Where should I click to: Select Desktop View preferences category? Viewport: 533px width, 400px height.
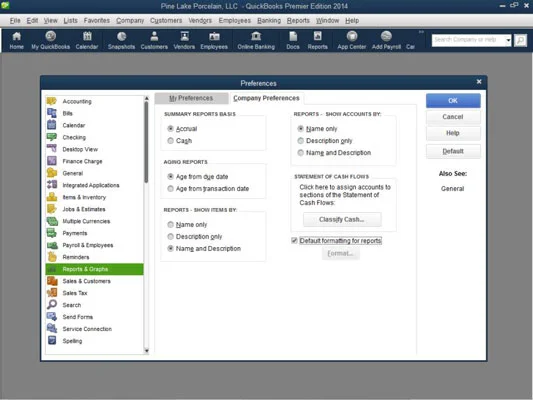[94, 149]
